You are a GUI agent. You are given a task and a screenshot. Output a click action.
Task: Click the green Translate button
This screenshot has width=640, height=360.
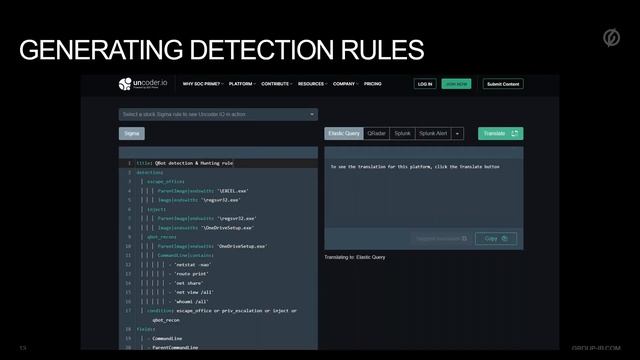(500, 133)
